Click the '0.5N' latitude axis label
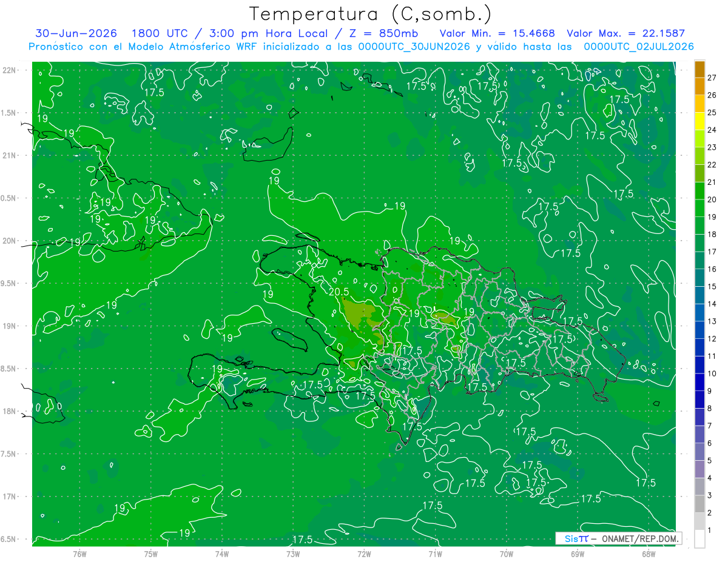Screen dimensions: 728x562 tap(8, 198)
